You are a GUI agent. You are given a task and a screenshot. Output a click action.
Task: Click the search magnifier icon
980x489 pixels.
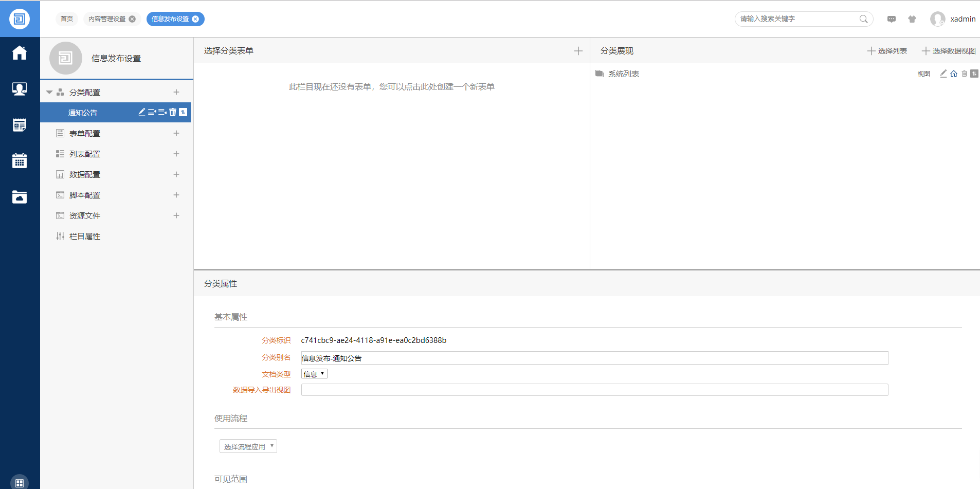(x=863, y=19)
